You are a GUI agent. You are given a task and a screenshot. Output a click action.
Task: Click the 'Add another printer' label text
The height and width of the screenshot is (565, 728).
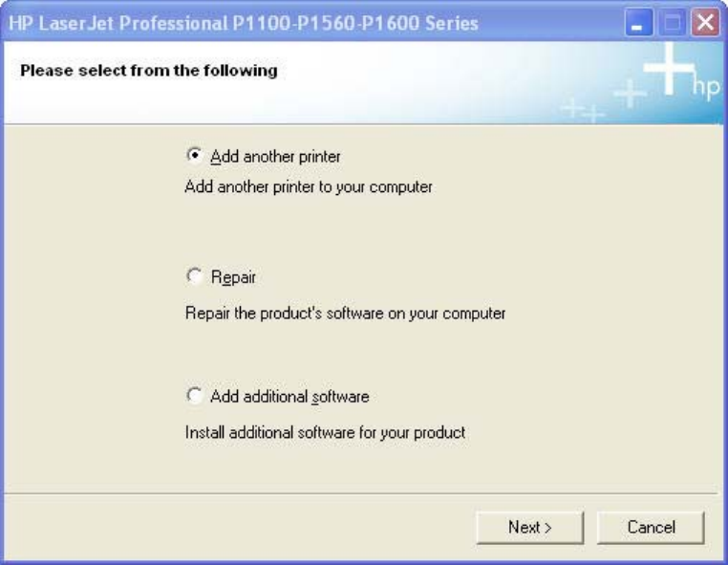tap(275, 156)
